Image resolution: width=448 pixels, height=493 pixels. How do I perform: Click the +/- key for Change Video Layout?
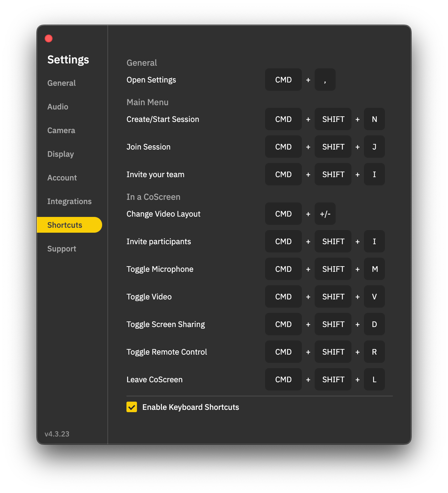coord(325,214)
